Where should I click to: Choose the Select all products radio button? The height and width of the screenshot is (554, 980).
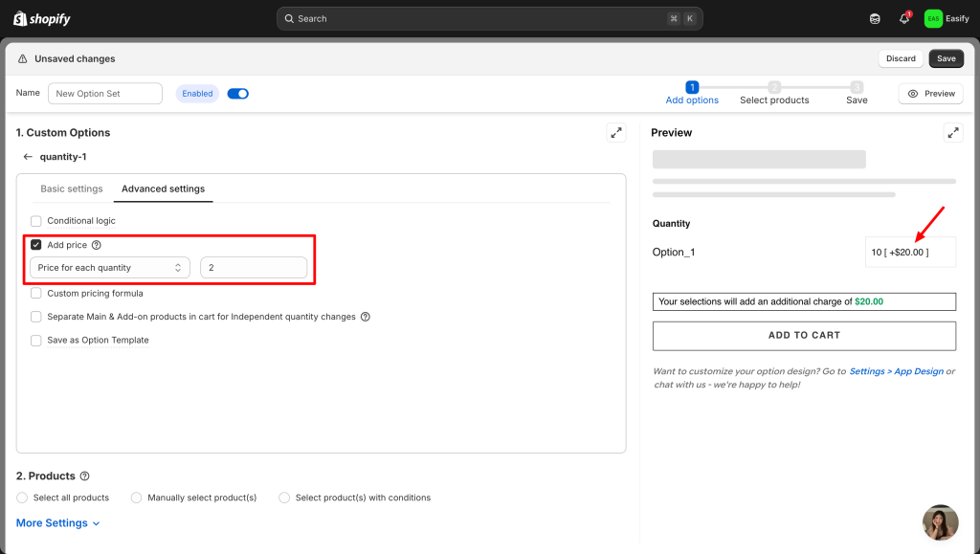tap(23, 498)
